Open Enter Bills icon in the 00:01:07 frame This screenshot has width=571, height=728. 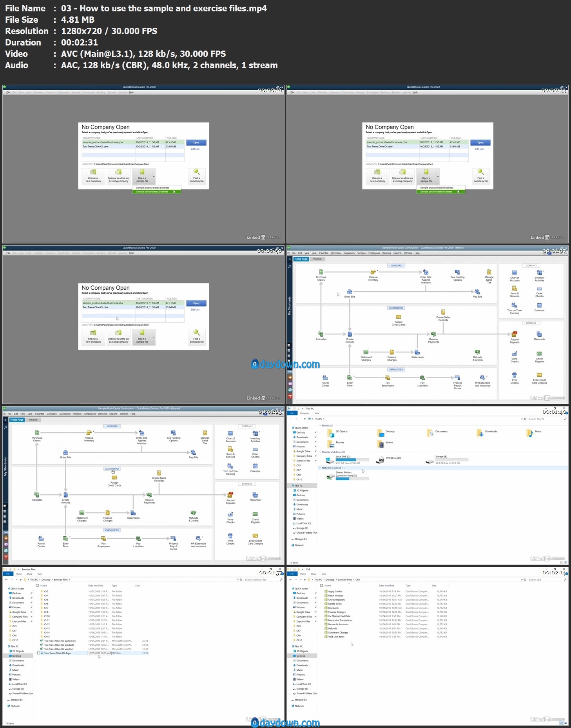[x=350, y=292]
